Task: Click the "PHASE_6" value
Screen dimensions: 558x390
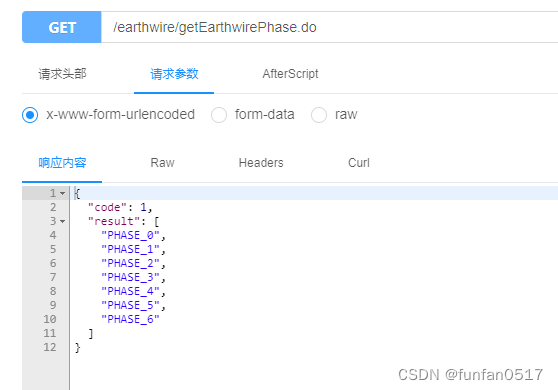Action: tap(130, 319)
